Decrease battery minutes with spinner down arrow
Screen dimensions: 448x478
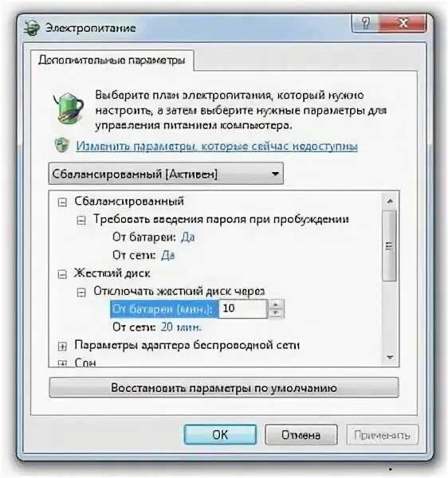click(276, 313)
